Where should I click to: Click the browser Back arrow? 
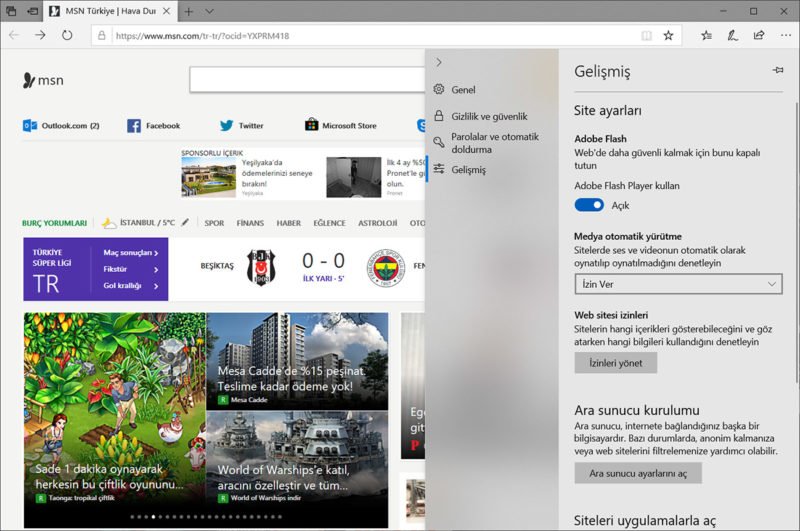(x=14, y=35)
